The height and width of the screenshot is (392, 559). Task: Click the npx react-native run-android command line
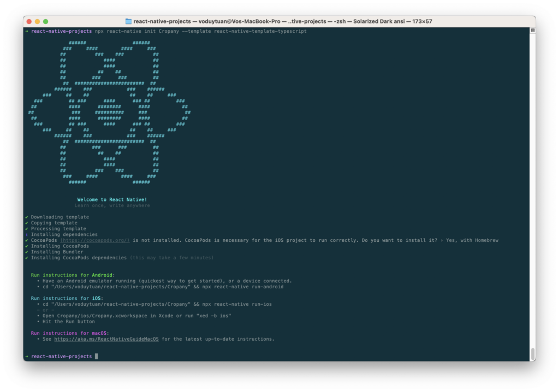(x=163, y=287)
